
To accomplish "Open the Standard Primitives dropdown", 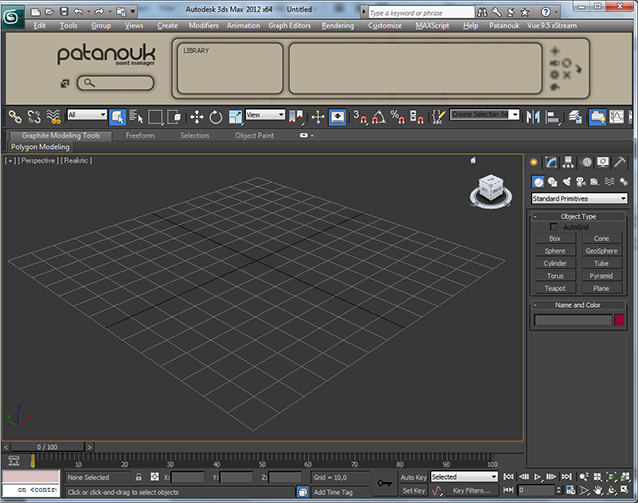I will click(579, 199).
